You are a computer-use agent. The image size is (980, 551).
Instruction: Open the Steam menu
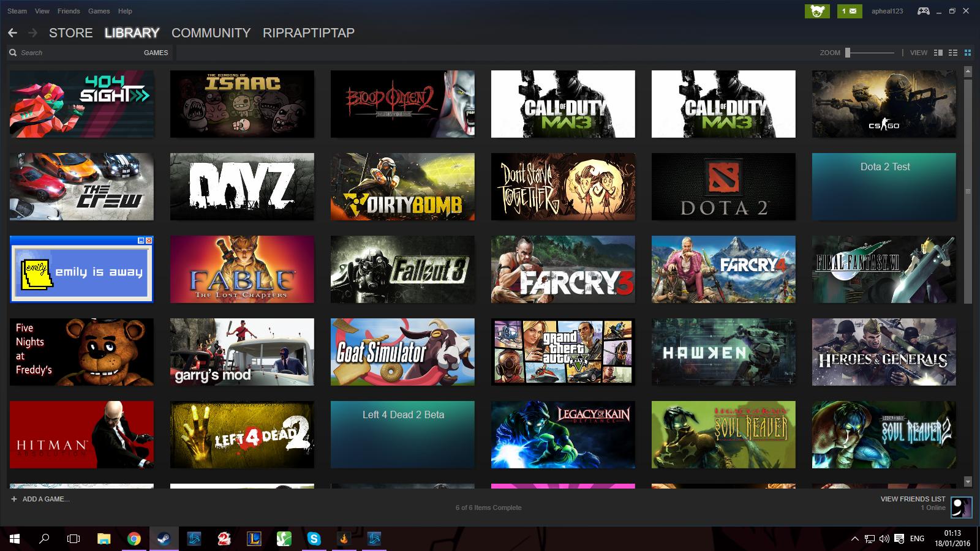pos(17,11)
